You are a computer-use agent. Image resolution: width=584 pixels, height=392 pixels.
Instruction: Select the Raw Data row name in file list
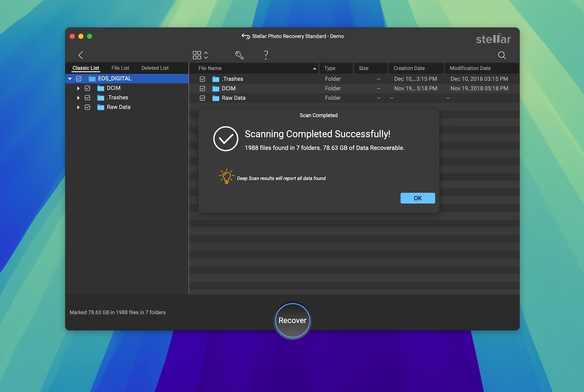(234, 98)
